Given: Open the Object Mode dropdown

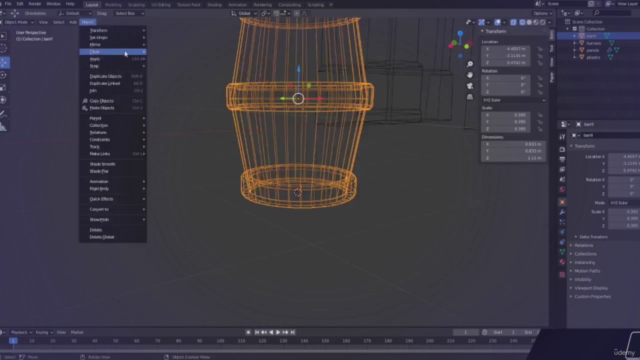Looking at the screenshot, I should [x=18, y=22].
